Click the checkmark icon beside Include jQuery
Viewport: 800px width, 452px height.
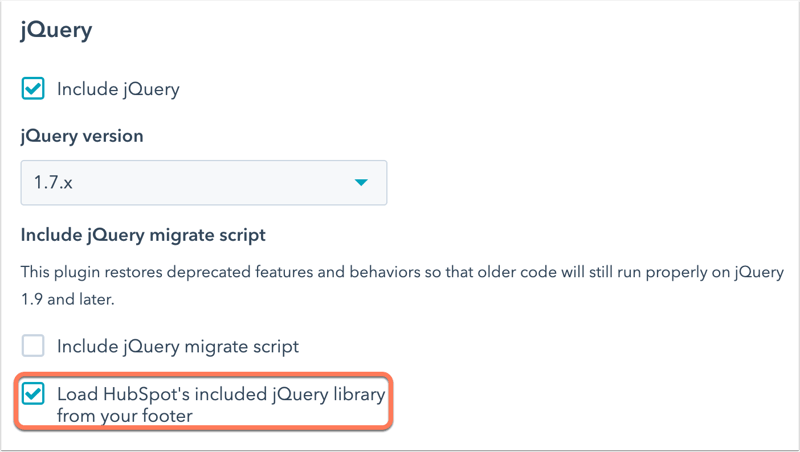click(33, 89)
